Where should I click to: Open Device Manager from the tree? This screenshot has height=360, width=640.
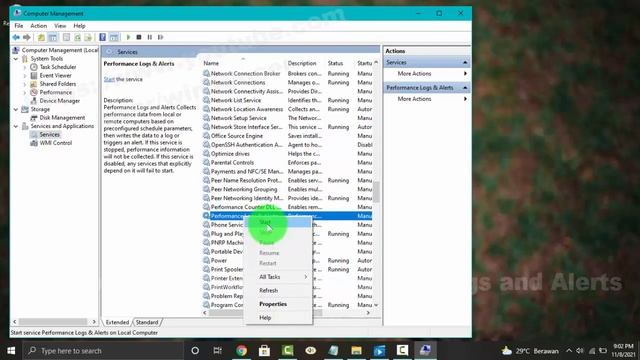60,101
